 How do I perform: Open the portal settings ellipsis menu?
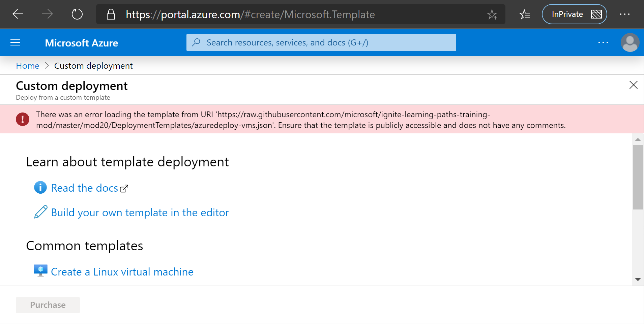click(x=603, y=42)
